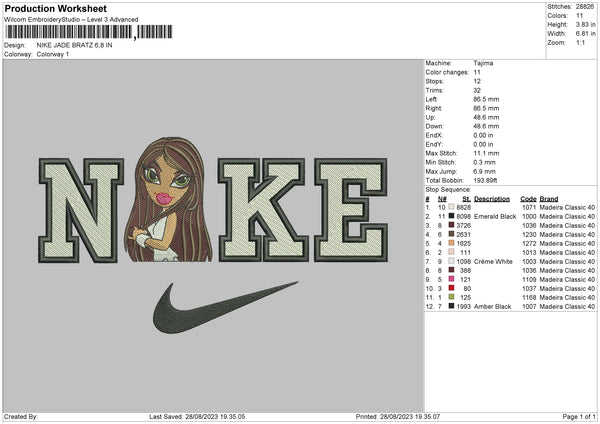
Task: Click the Code column header
Action: 528,198
